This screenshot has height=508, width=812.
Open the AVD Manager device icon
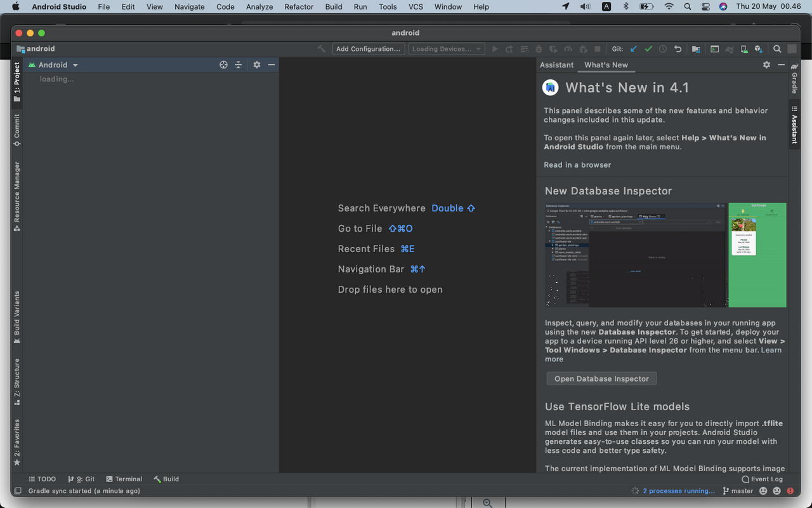pos(744,49)
